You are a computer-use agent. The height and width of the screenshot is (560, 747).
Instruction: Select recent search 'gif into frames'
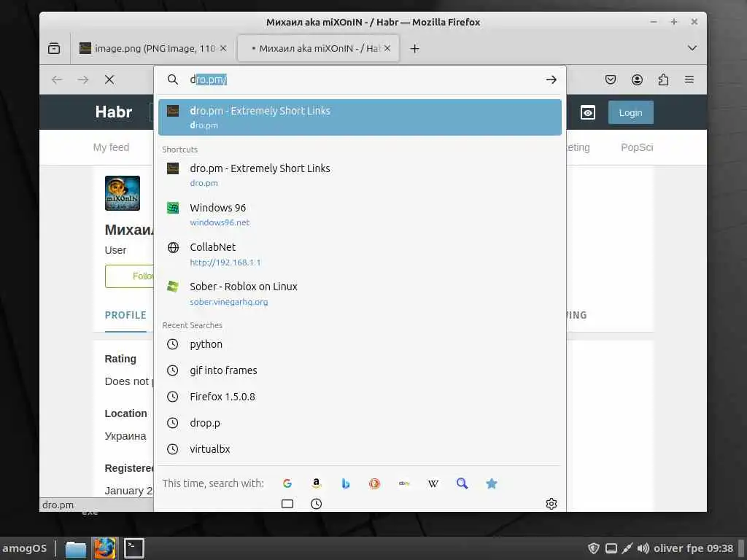(x=360, y=370)
